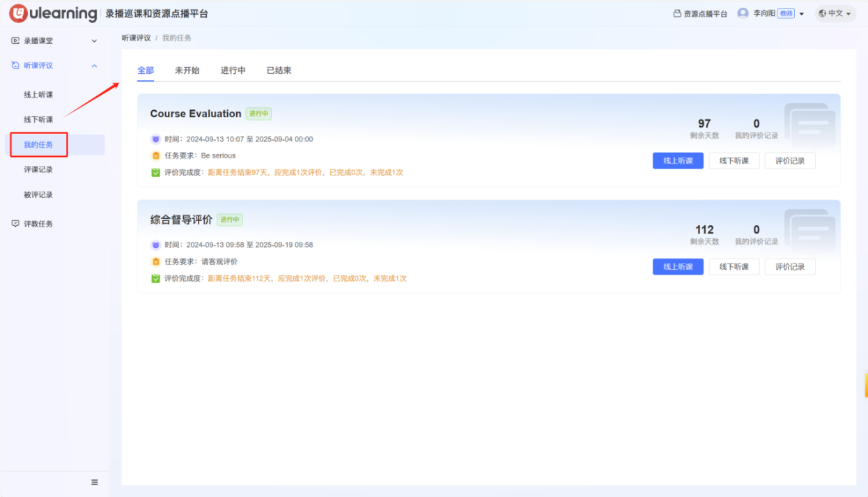Collapse sidebar using the hamburger icon
This screenshot has width=868, height=497.
95,482
